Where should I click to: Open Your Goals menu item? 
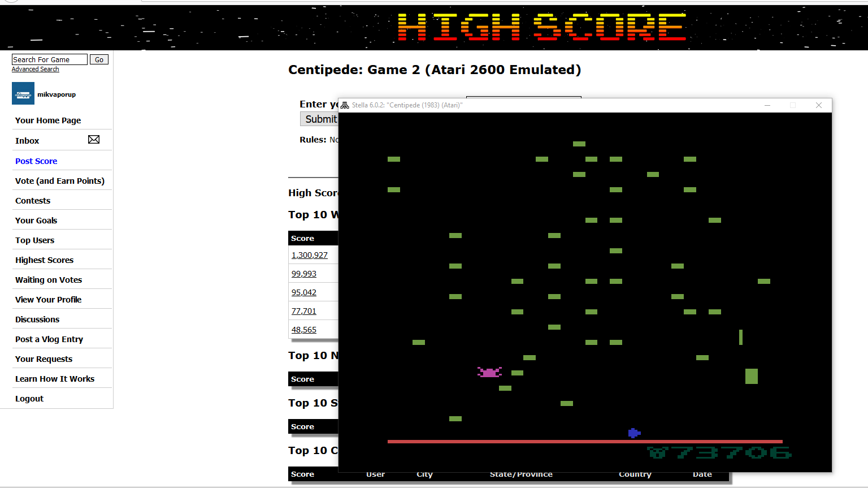click(x=36, y=221)
